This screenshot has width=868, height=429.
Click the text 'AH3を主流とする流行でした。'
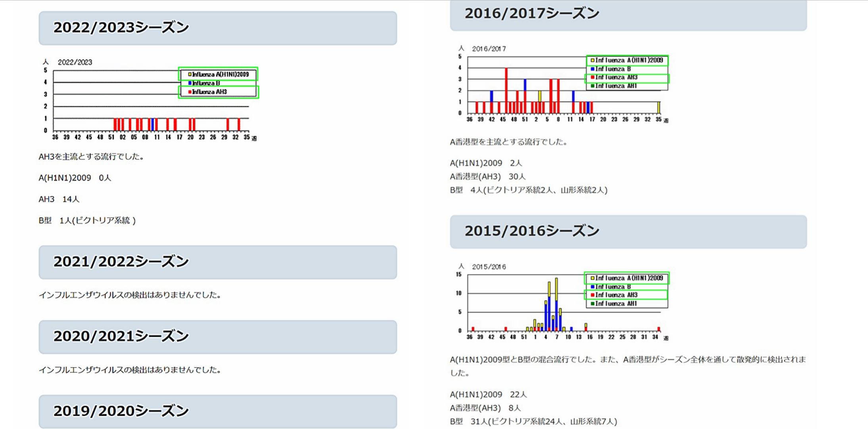[92, 157]
